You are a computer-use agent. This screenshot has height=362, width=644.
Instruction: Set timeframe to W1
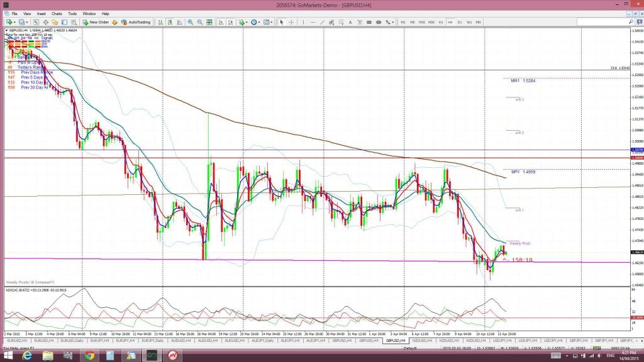[469, 22]
